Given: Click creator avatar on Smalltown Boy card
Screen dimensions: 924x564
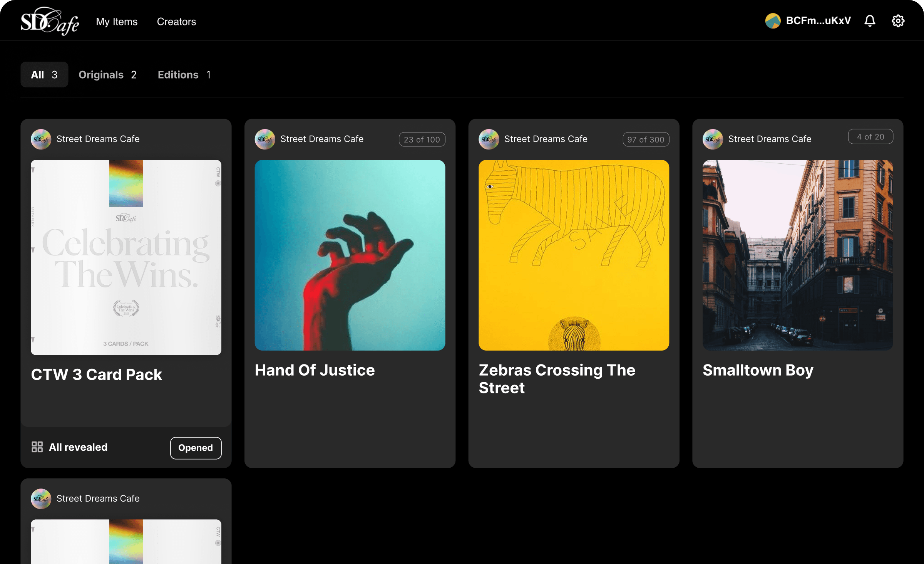Looking at the screenshot, I should point(713,139).
